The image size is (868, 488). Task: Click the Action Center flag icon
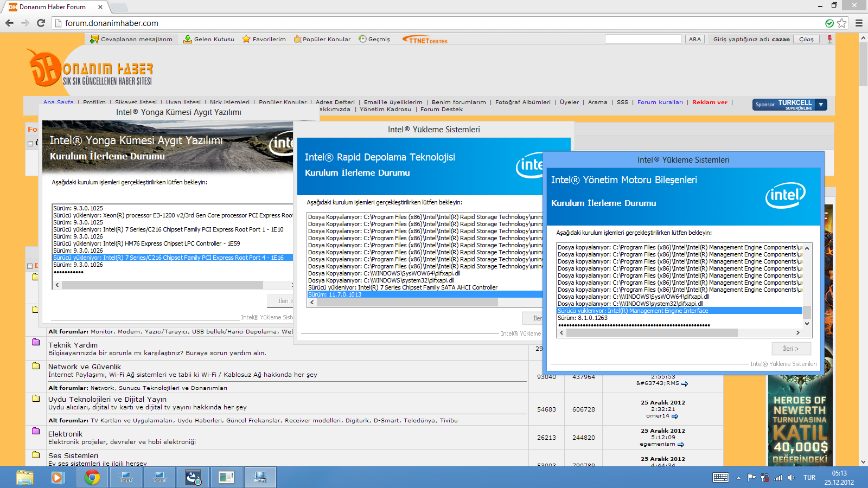pyautogui.click(x=751, y=478)
